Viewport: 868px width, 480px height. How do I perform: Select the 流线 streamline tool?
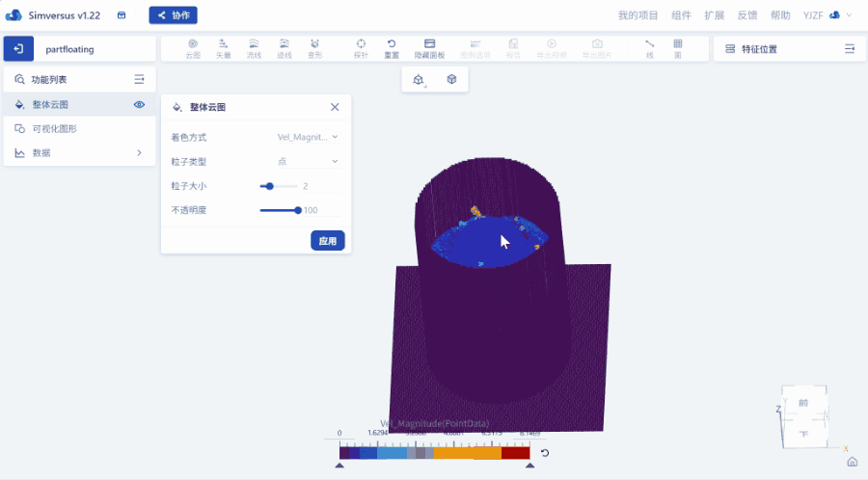coord(254,48)
